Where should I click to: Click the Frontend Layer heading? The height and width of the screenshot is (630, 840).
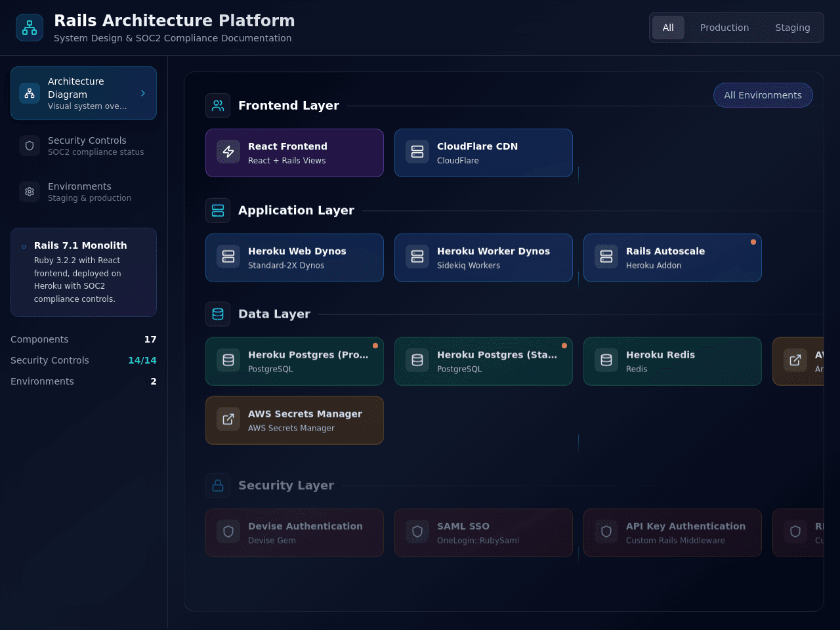289,106
